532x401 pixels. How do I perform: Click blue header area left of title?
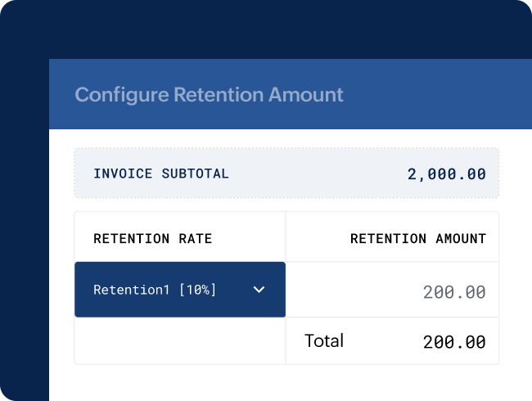[61, 95]
